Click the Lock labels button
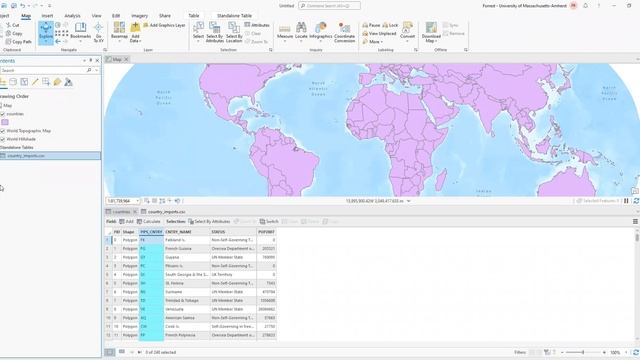Screen dimensions: 640x360 [390, 25]
